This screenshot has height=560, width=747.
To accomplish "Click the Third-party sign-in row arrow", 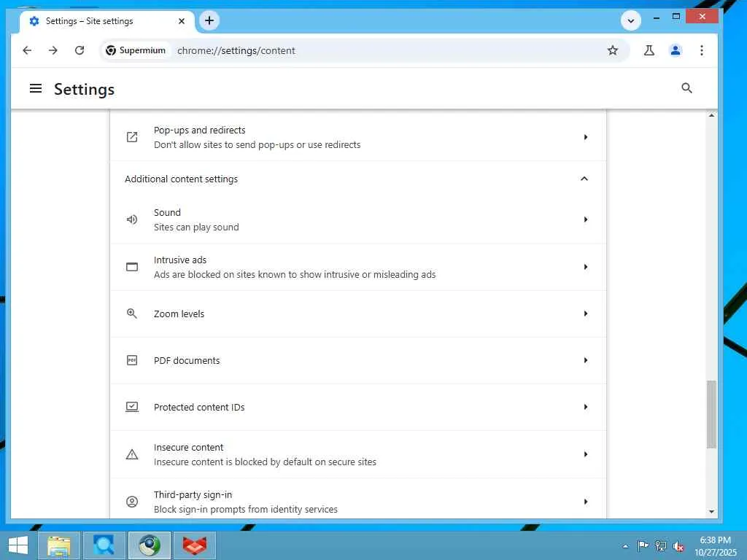I will tap(586, 502).
